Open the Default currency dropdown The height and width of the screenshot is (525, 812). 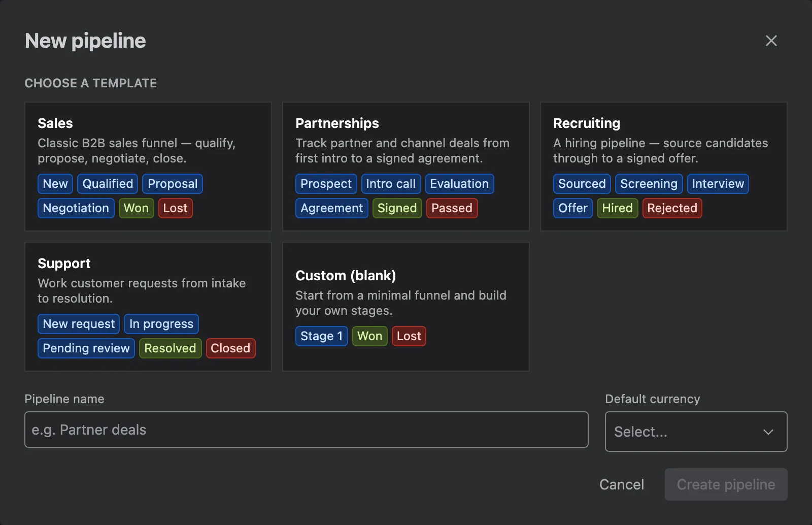coord(696,432)
